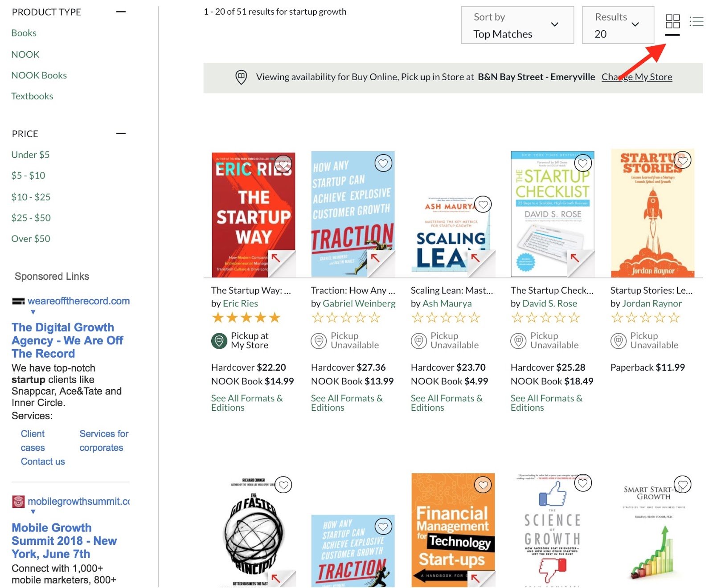Add The Startup Checklist to wishlist
The height and width of the screenshot is (588, 713).
(583, 163)
